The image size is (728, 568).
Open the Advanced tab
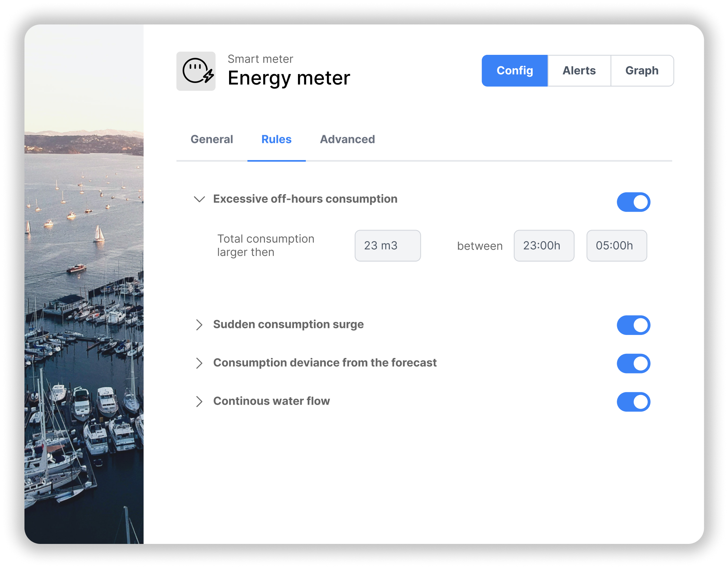347,139
